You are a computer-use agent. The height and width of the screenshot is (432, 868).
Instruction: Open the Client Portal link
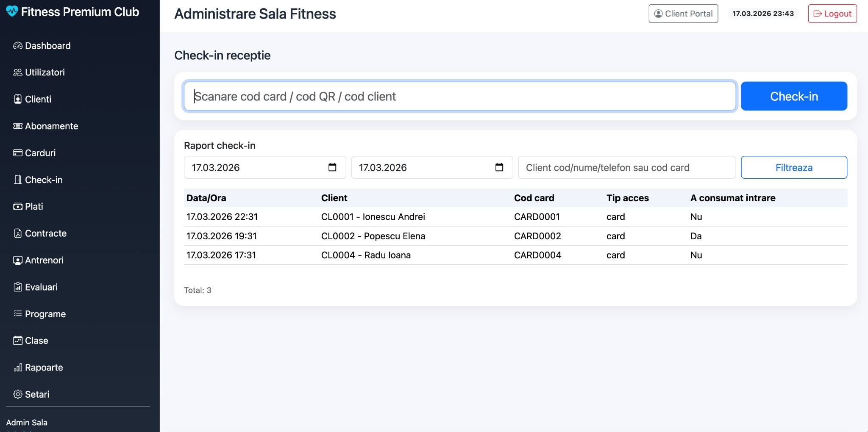[683, 14]
